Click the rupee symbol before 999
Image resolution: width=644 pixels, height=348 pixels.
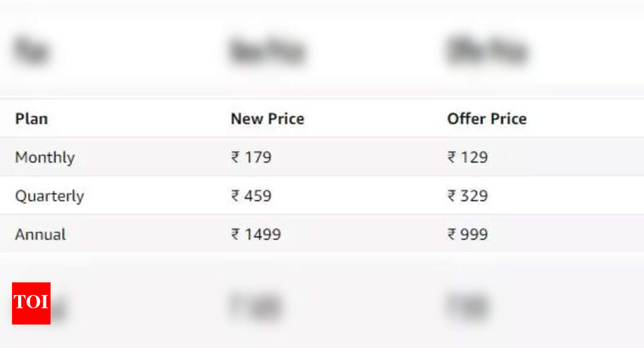click(451, 235)
